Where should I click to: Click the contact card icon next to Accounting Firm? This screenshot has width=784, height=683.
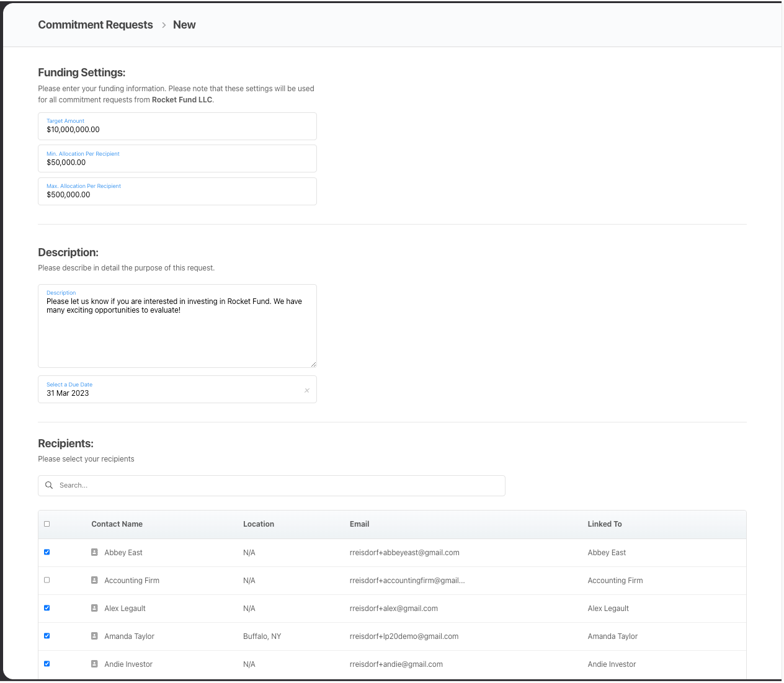94,580
